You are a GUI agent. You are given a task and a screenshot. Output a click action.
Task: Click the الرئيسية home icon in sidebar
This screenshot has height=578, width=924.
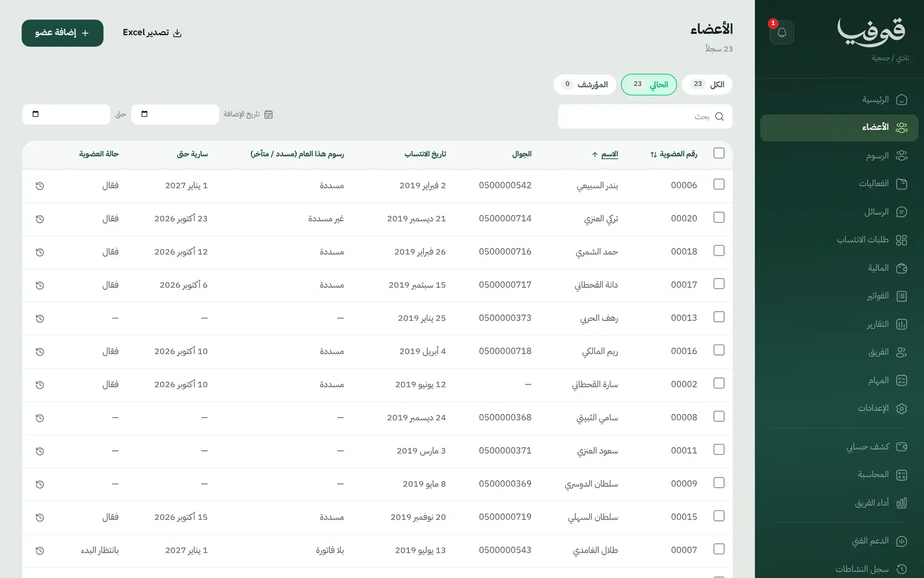pyautogui.click(x=901, y=100)
